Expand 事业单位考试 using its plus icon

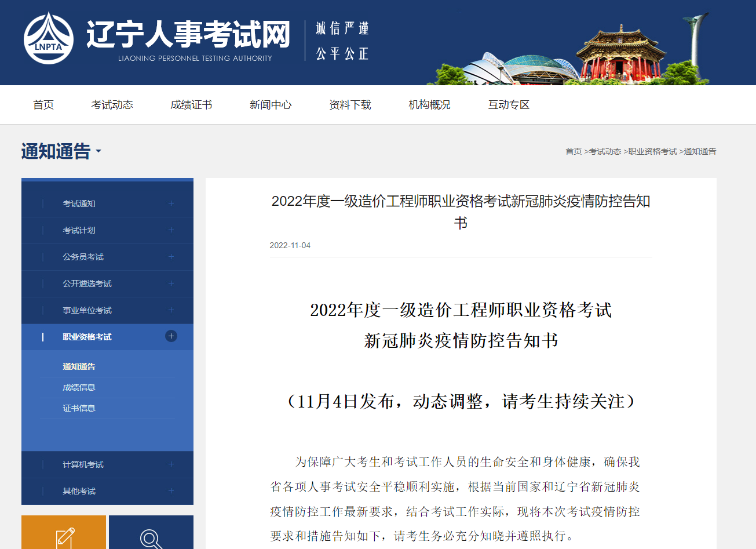point(171,310)
